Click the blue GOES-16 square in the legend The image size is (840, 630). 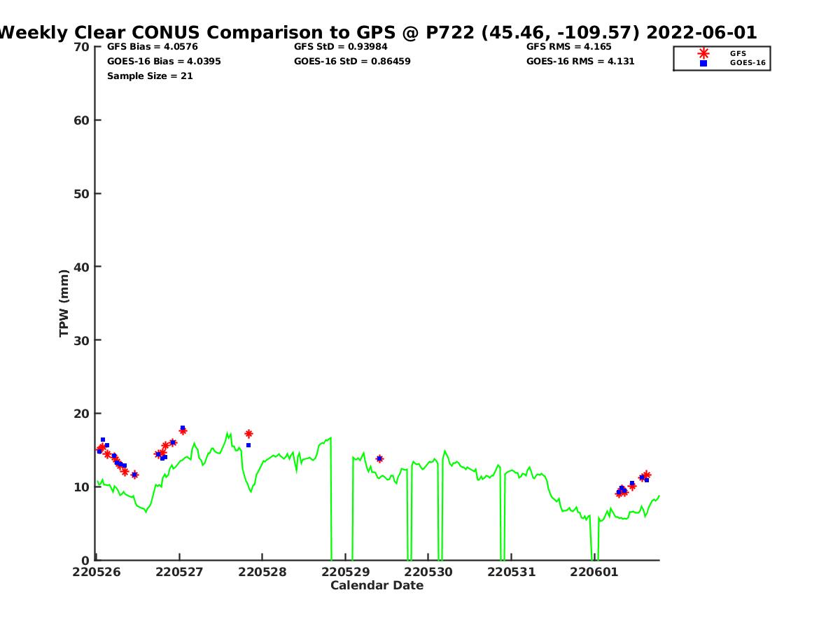[703, 63]
